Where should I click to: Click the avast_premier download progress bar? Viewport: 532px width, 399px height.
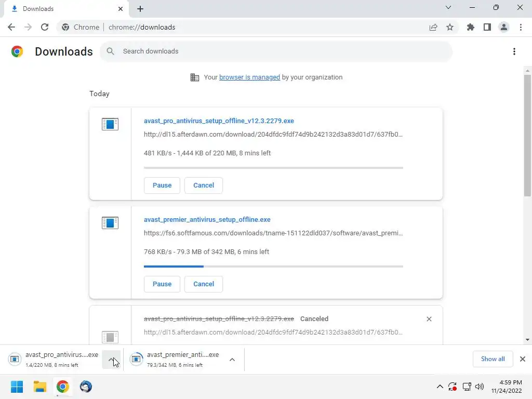[x=273, y=267]
